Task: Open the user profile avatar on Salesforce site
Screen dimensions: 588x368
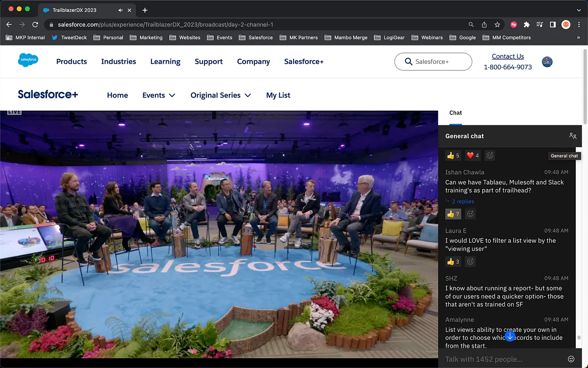Action: click(x=547, y=62)
